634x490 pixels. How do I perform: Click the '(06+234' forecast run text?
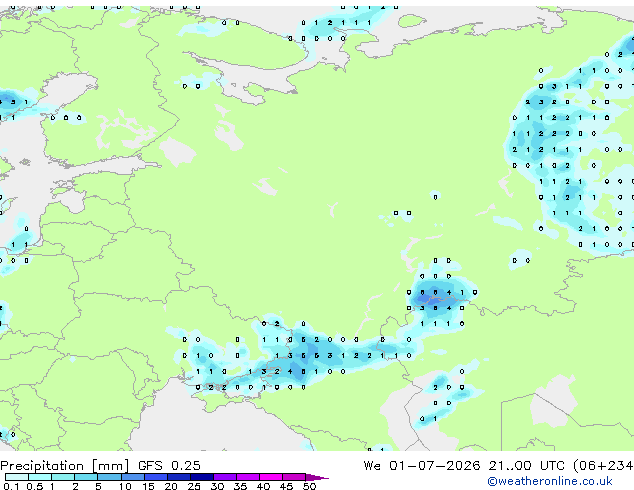(603, 466)
